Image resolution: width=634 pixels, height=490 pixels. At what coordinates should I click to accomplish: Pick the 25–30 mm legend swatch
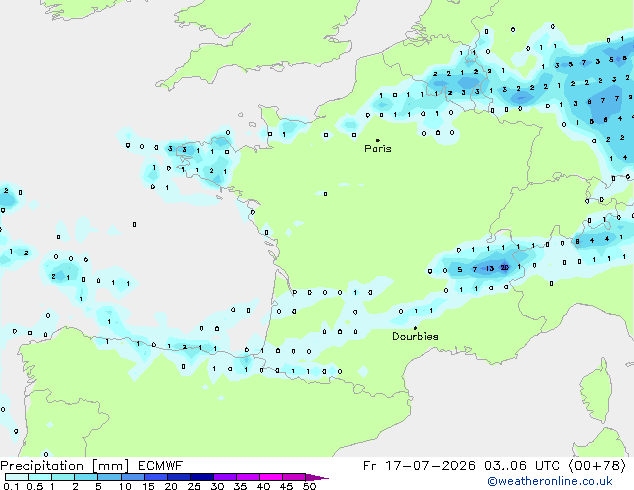(x=202, y=477)
